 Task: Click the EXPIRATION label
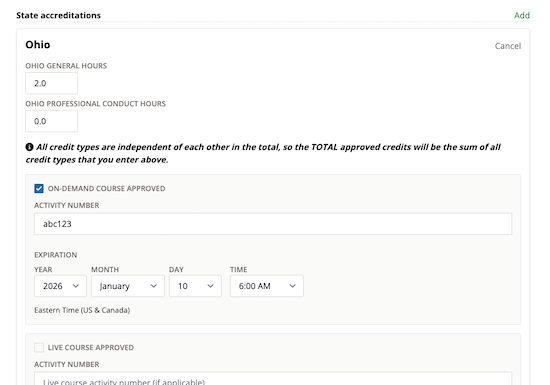(x=55, y=255)
